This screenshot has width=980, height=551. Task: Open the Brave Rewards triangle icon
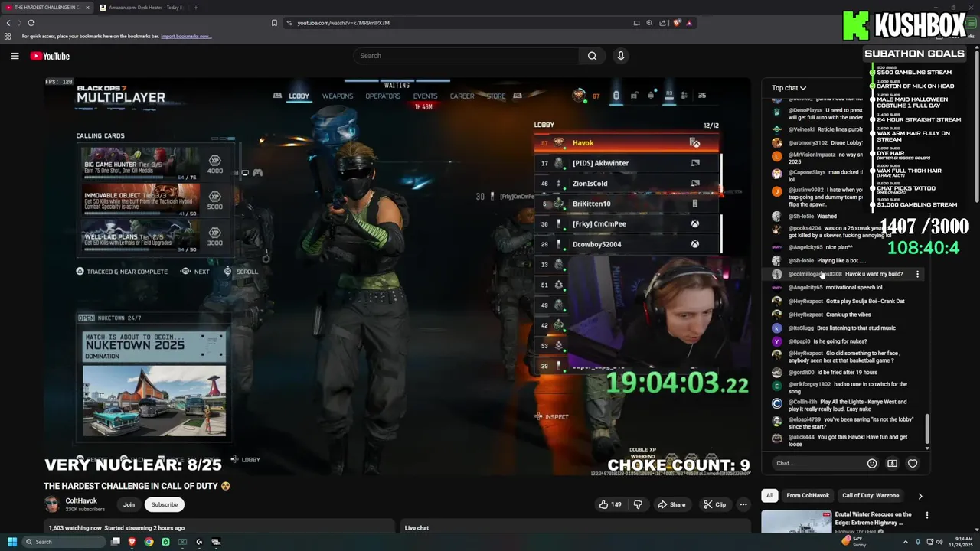tap(689, 23)
